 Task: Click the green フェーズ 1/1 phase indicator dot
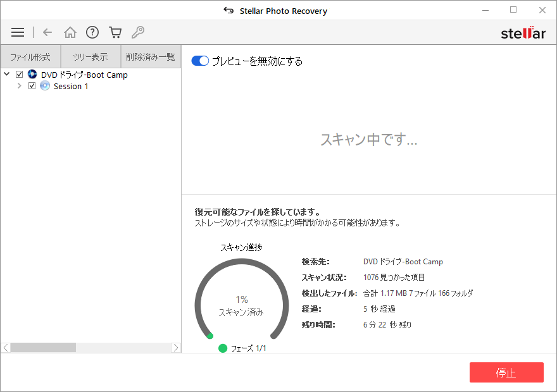click(x=223, y=348)
